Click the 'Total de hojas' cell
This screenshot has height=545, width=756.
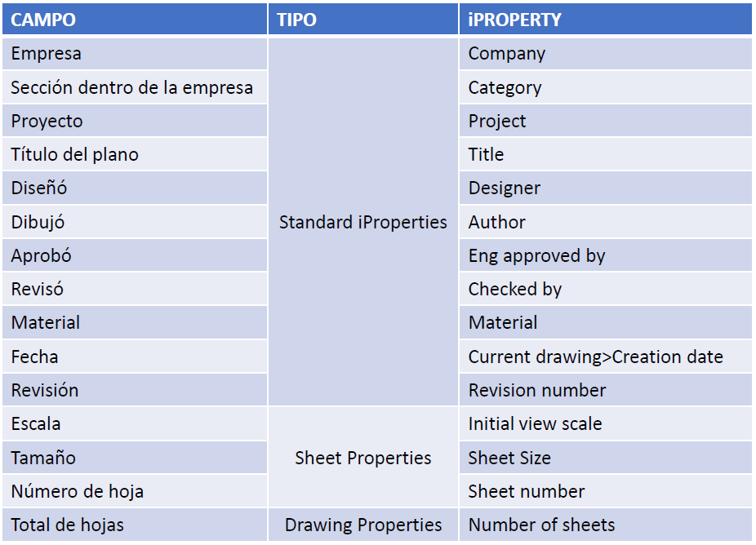point(68,525)
